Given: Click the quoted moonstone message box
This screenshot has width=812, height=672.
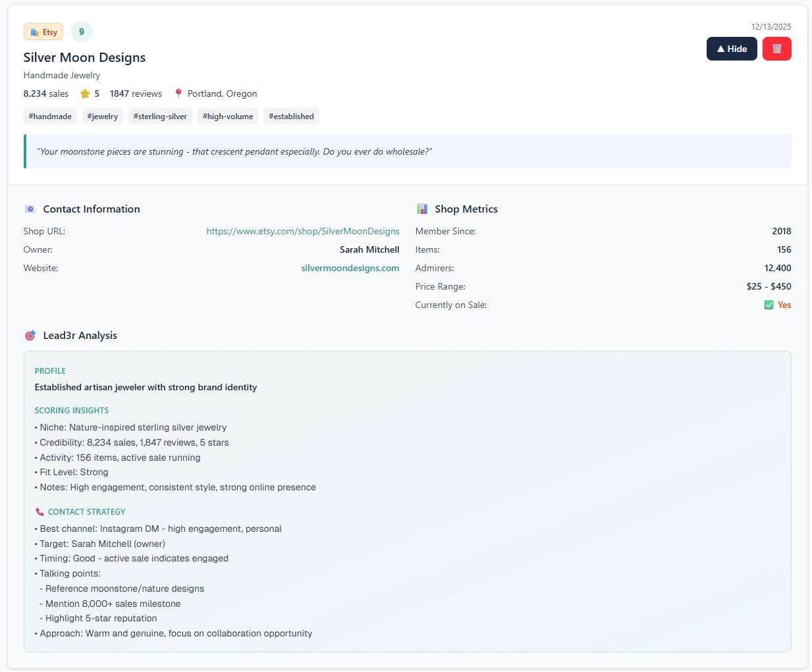Looking at the screenshot, I should 408,151.
